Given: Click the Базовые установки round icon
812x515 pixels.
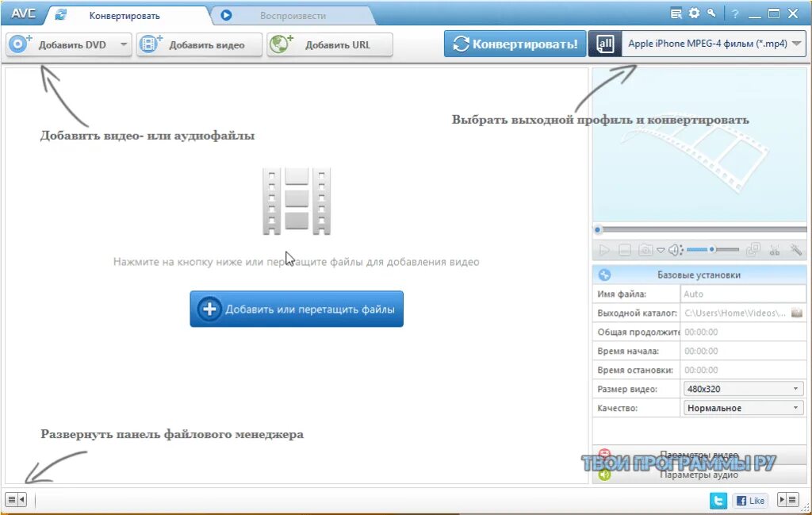Looking at the screenshot, I should point(604,275).
